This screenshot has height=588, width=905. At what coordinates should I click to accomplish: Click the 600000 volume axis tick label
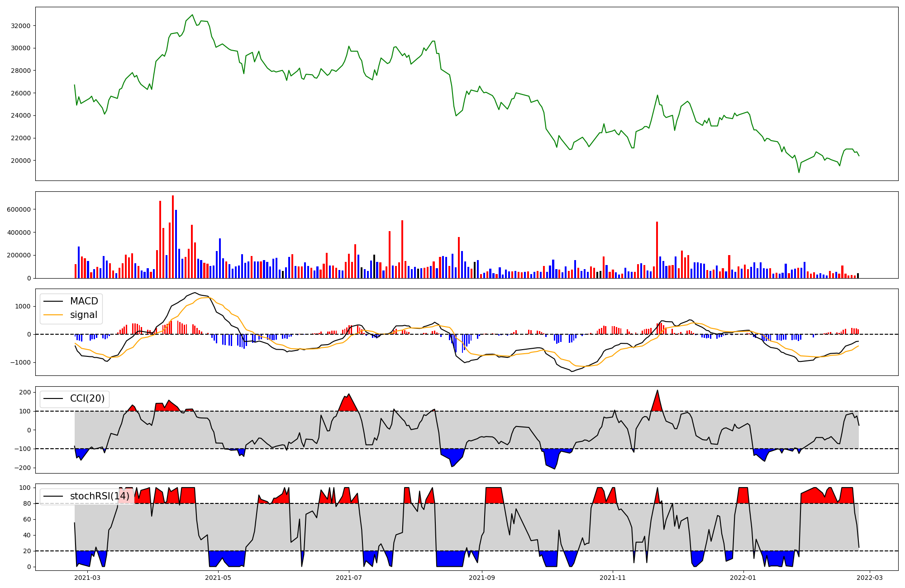click(19, 209)
